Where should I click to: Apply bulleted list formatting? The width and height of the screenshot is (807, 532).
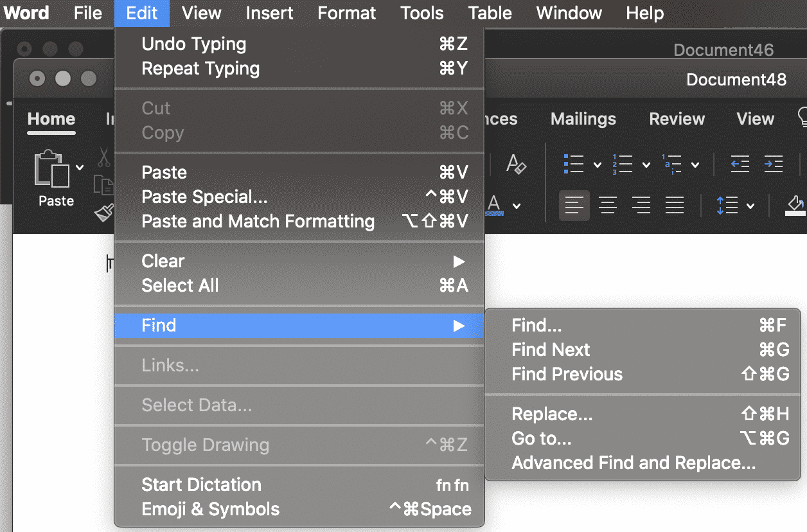[572, 164]
